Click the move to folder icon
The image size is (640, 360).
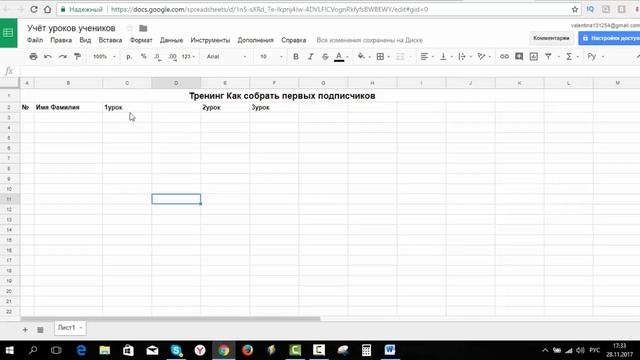click(x=143, y=28)
